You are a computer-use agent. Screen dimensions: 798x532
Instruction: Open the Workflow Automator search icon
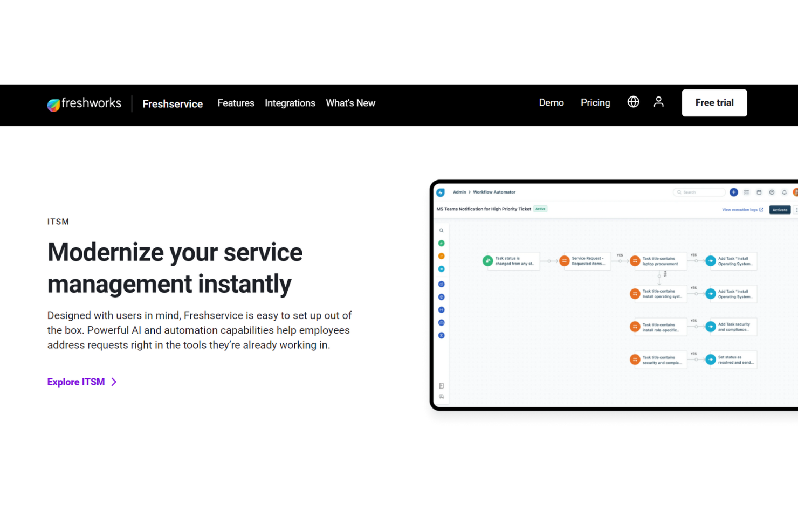coord(441,230)
